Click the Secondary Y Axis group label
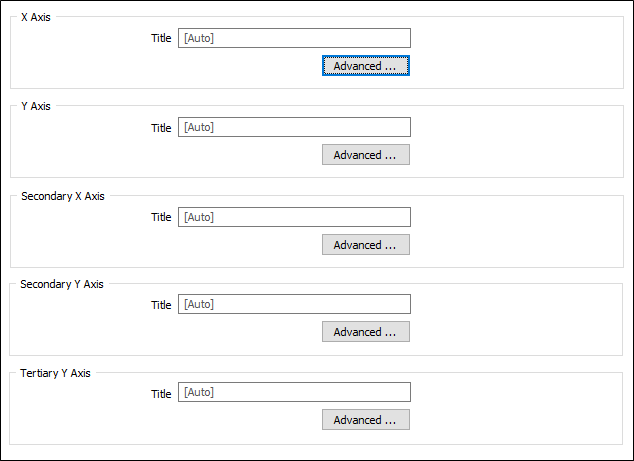This screenshot has height=461, width=634. pyautogui.click(x=62, y=284)
